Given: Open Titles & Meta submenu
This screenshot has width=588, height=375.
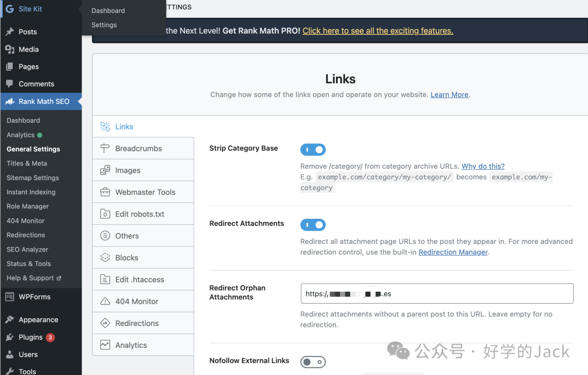Looking at the screenshot, I should coord(27,163).
